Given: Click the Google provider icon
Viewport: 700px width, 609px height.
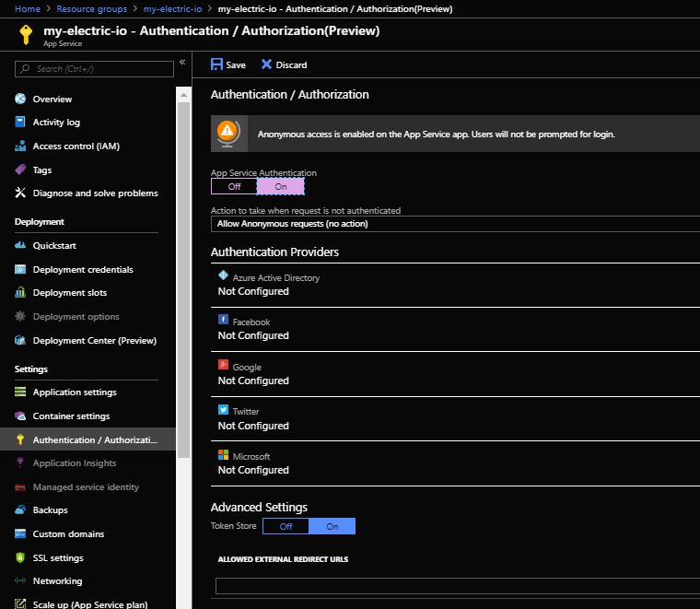Looking at the screenshot, I should click(223, 364).
